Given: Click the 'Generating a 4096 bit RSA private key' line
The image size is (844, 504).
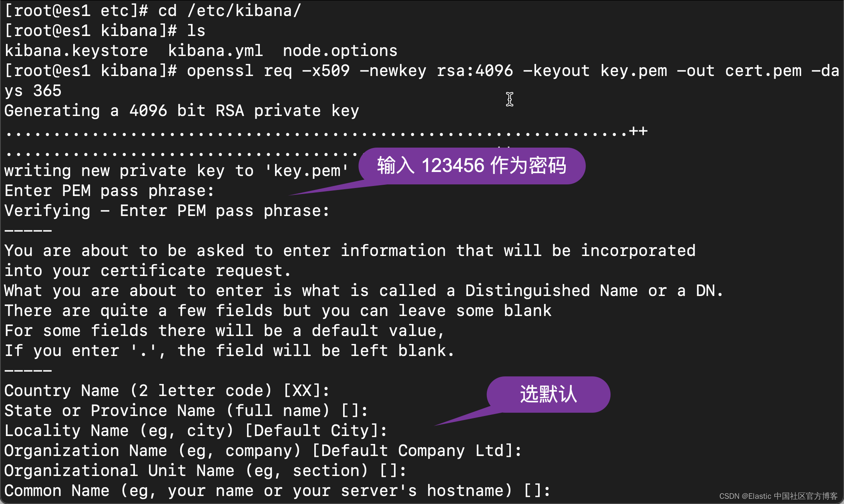Looking at the screenshot, I should 181,111.
